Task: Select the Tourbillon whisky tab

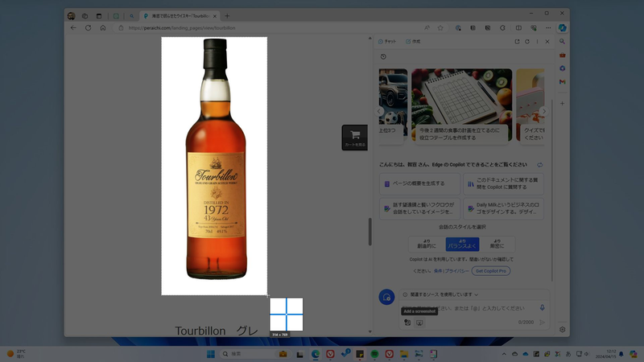Action: coord(180,16)
